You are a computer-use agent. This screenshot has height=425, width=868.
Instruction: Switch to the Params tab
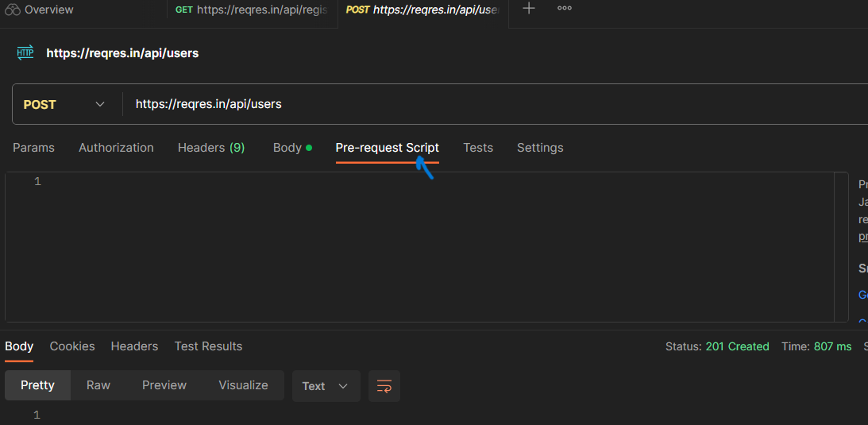(34, 148)
